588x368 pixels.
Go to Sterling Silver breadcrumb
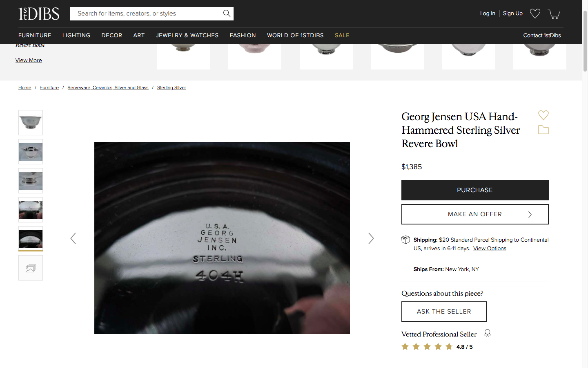click(171, 88)
